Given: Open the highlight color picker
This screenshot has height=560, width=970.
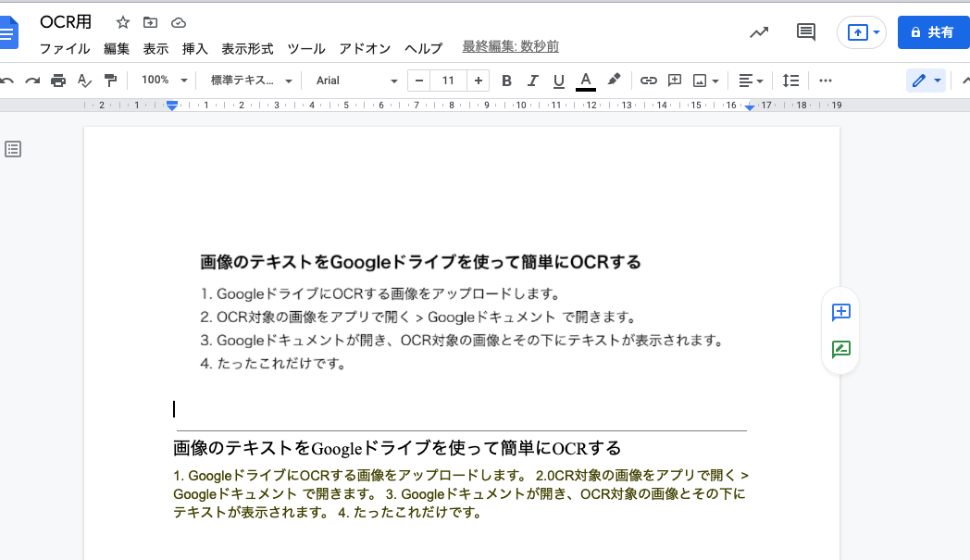Looking at the screenshot, I should pyautogui.click(x=614, y=80).
